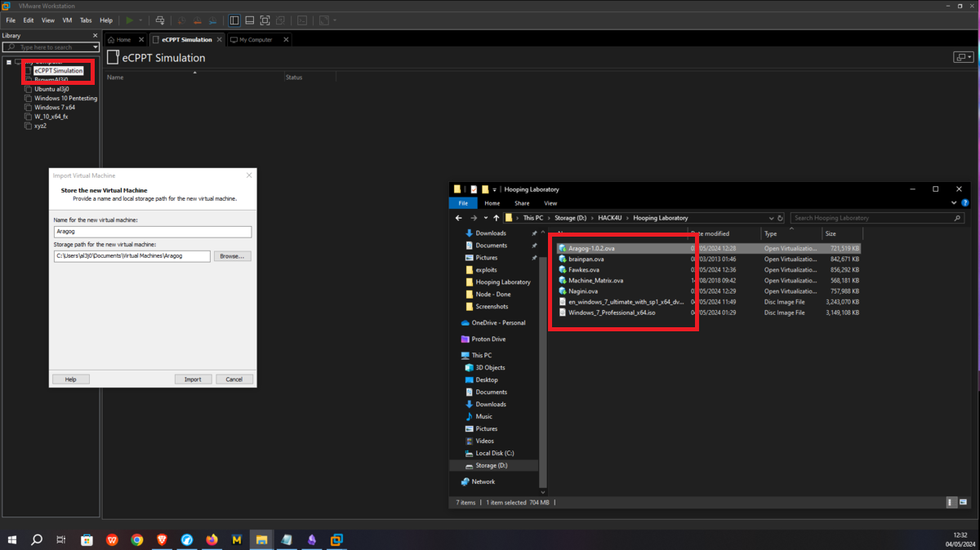The image size is (980, 550).
Task: Open the Power On dropdown arrow
Action: [140, 20]
